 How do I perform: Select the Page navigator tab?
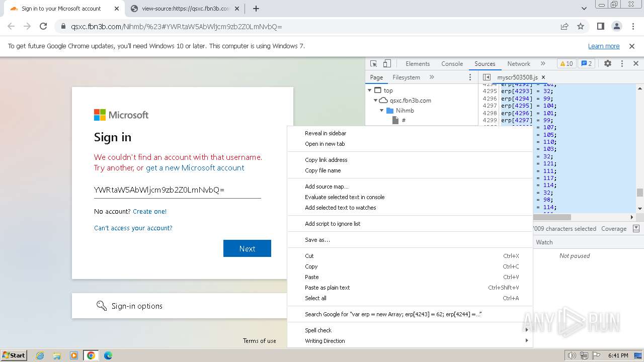(x=376, y=77)
